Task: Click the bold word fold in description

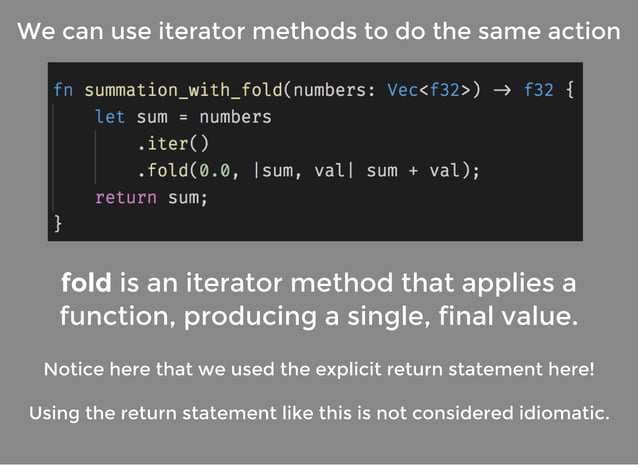Action: [86, 283]
